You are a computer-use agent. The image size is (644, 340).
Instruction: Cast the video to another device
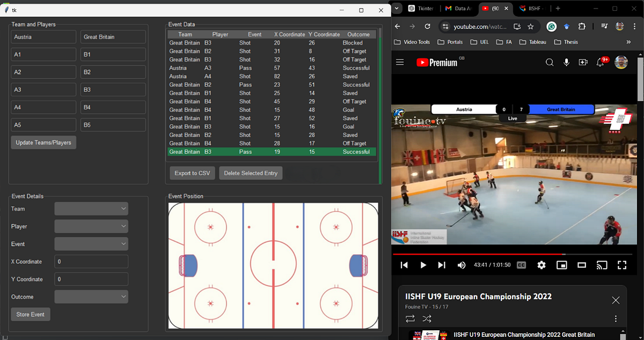(x=602, y=264)
